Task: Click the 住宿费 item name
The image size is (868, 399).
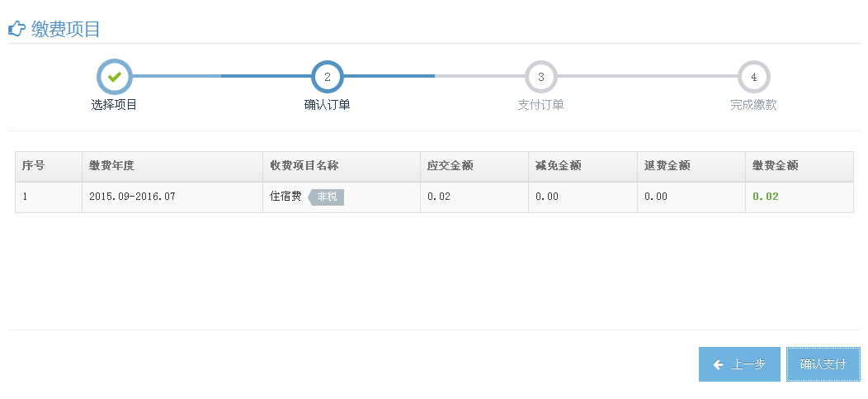Action: (x=285, y=196)
